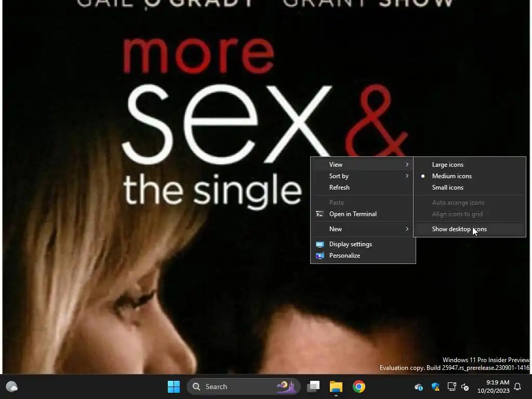
Task: Open the notification bell
Action: (x=518, y=387)
